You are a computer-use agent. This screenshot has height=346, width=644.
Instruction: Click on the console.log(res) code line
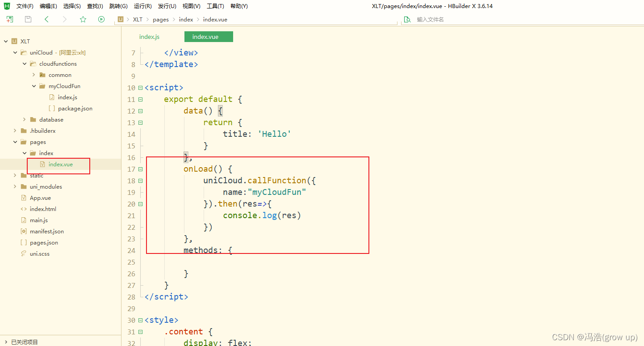tap(262, 215)
